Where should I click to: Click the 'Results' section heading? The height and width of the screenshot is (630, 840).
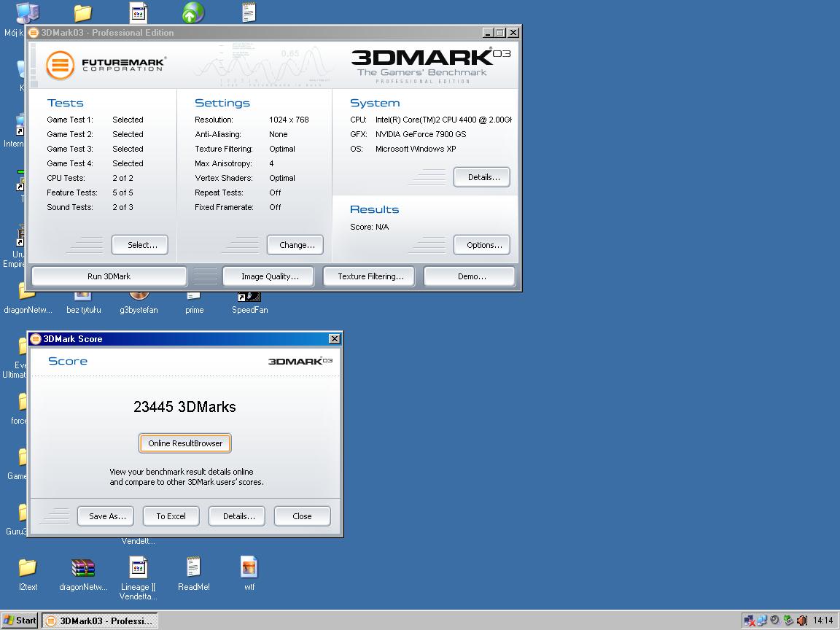click(x=375, y=209)
